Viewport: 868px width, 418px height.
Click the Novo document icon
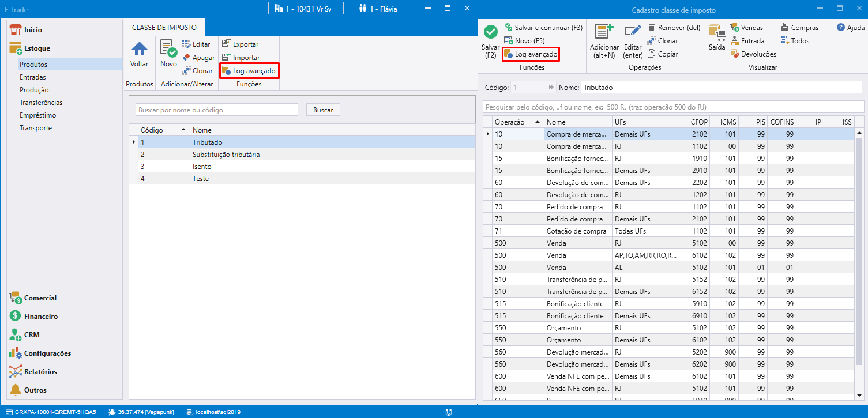(168, 50)
